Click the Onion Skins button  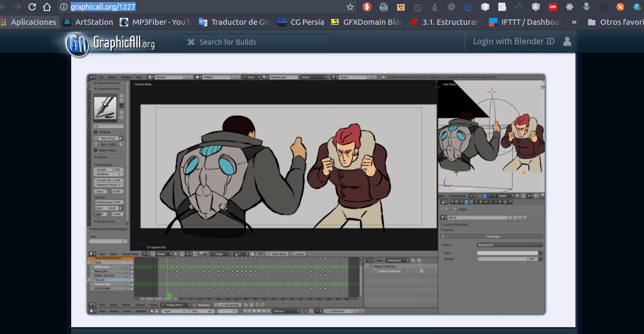277,254
